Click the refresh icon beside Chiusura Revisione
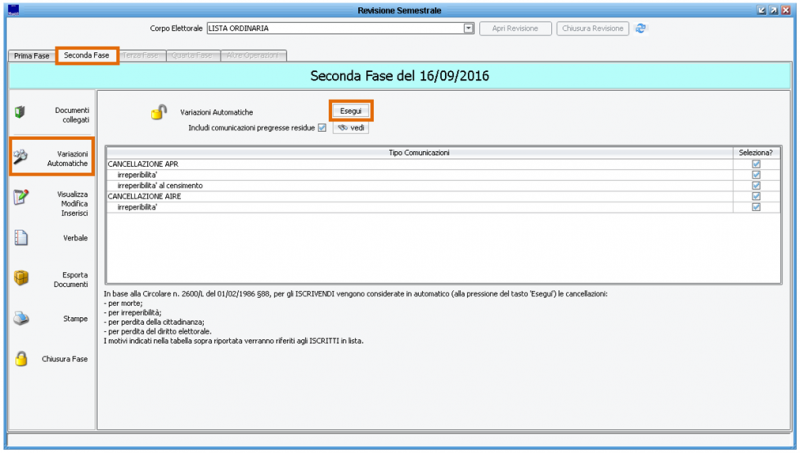Screen dimensions: 800x453 (640, 29)
